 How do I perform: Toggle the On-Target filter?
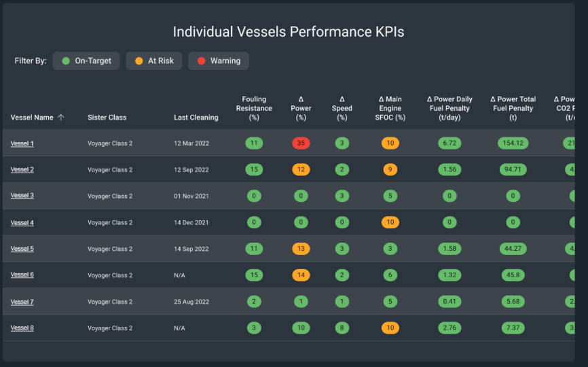coord(86,60)
